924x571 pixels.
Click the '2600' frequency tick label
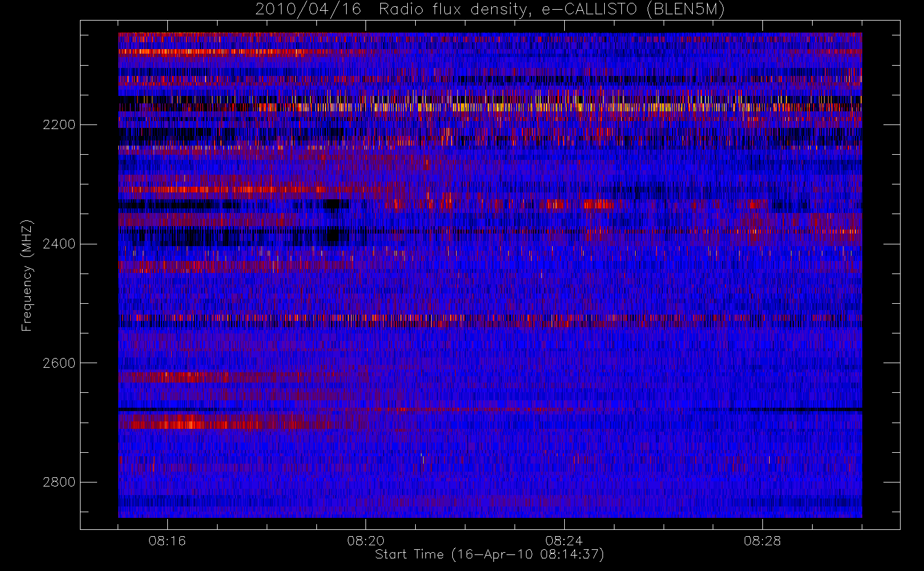pyautogui.click(x=59, y=363)
